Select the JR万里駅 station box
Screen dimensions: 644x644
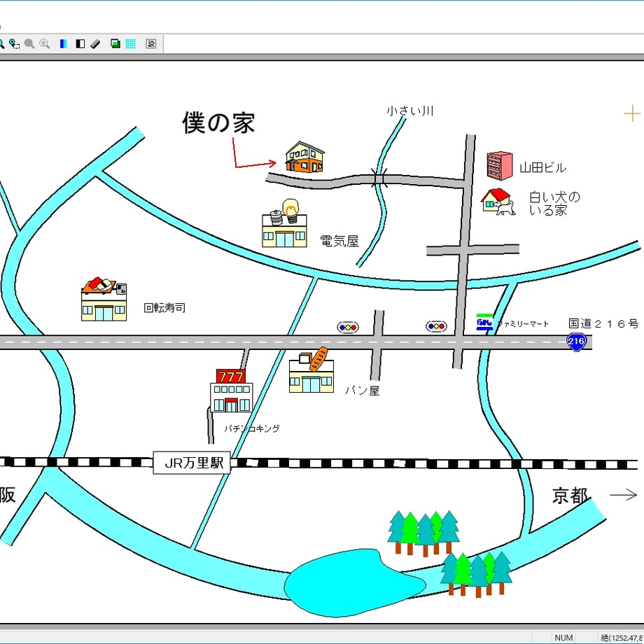(x=191, y=463)
